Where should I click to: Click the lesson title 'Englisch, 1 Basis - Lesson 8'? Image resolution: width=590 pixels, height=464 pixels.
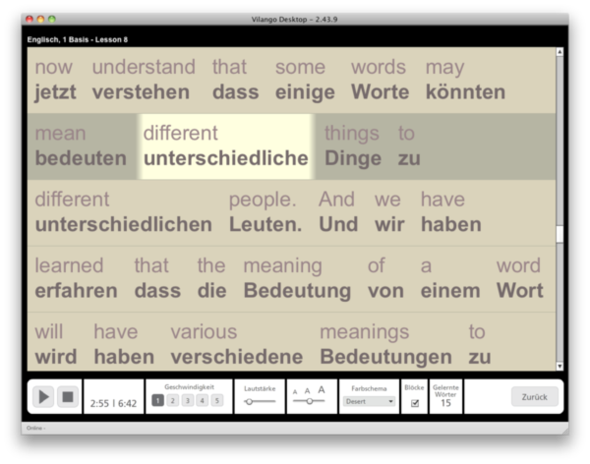[x=78, y=40]
